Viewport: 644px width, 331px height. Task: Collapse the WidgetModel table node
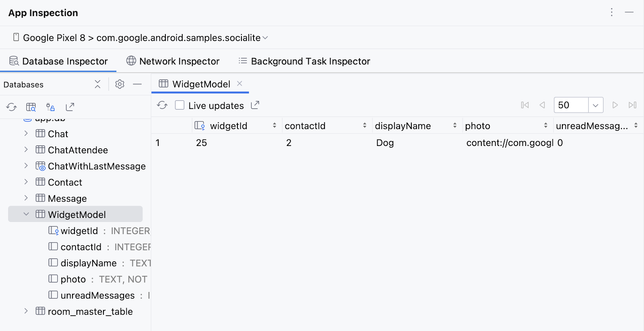[x=26, y=214]
